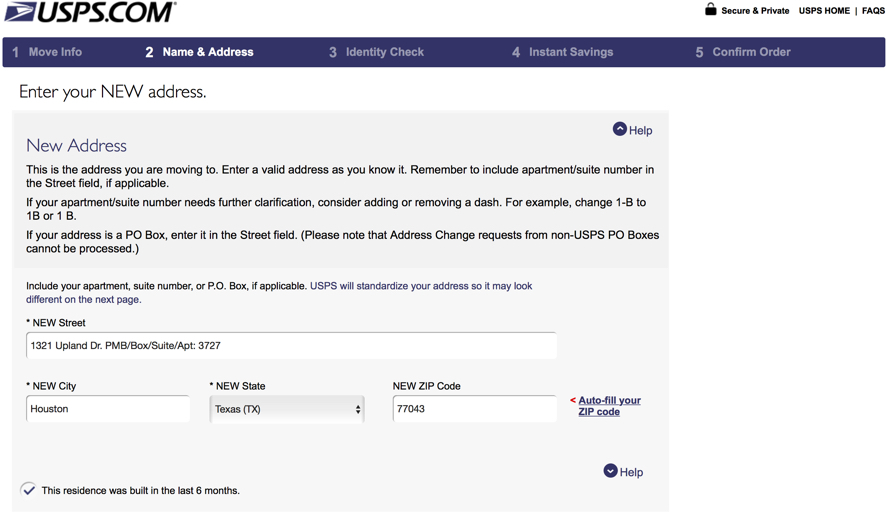Viewport: 887px width, 517px height.
Task: Open the NEW State Texas dropdown
Action: (x=287, y=409)
